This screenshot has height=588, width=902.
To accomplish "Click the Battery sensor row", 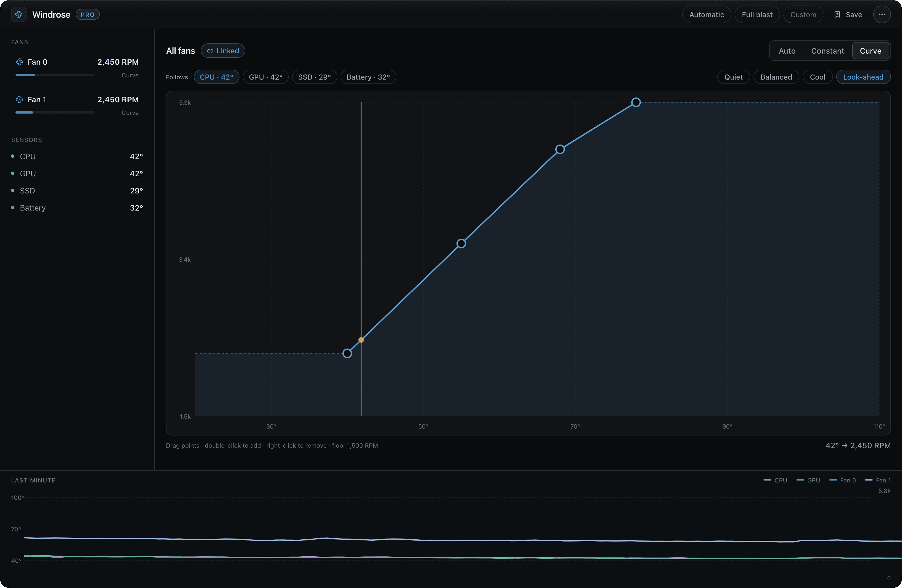I will pos(77,208).
